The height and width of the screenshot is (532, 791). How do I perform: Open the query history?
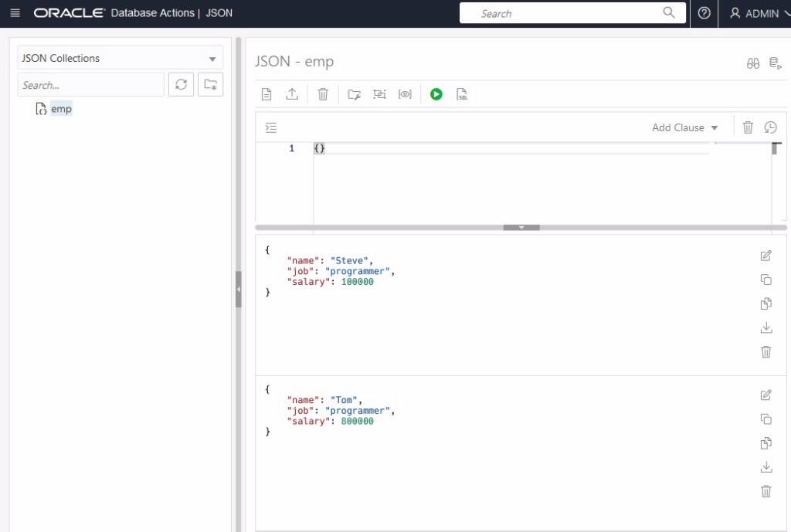[x=770, y=127]
